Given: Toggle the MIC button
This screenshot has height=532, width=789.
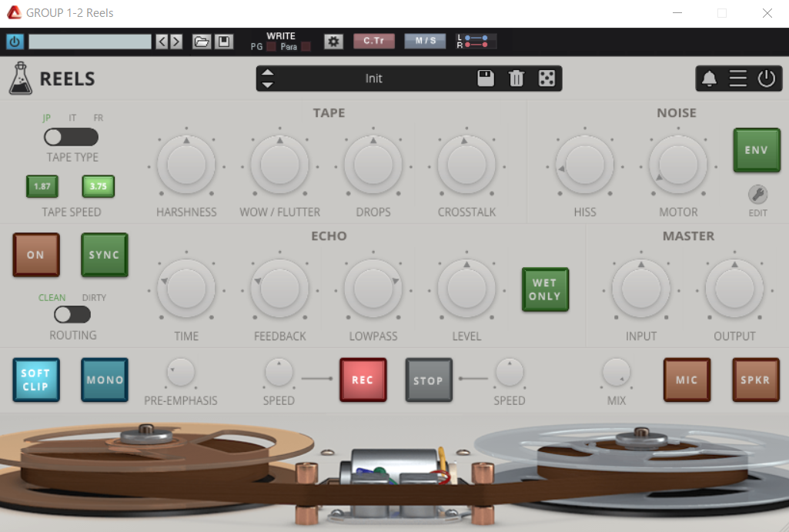Looking at the screenshot, I should coord(687,380).
